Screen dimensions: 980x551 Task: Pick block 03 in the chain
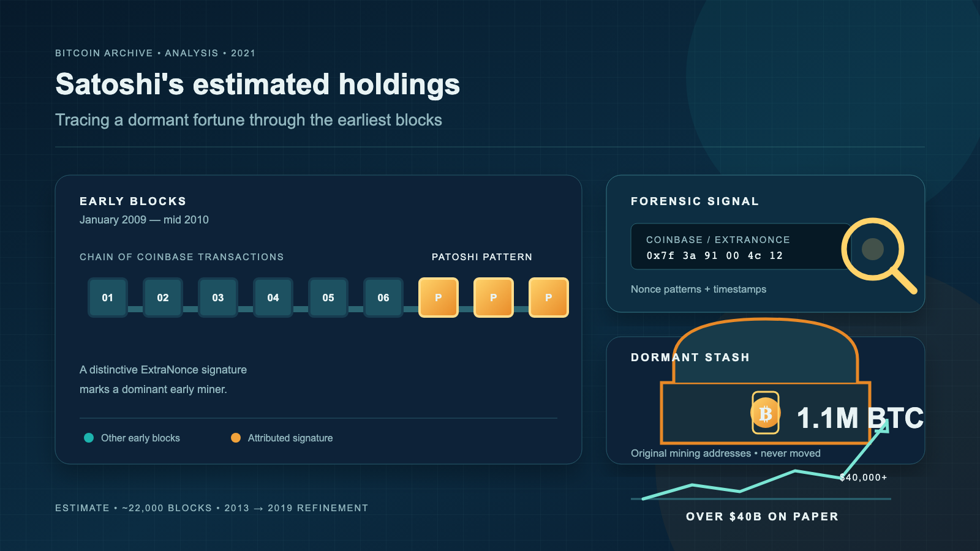click(x=218, y=298)
